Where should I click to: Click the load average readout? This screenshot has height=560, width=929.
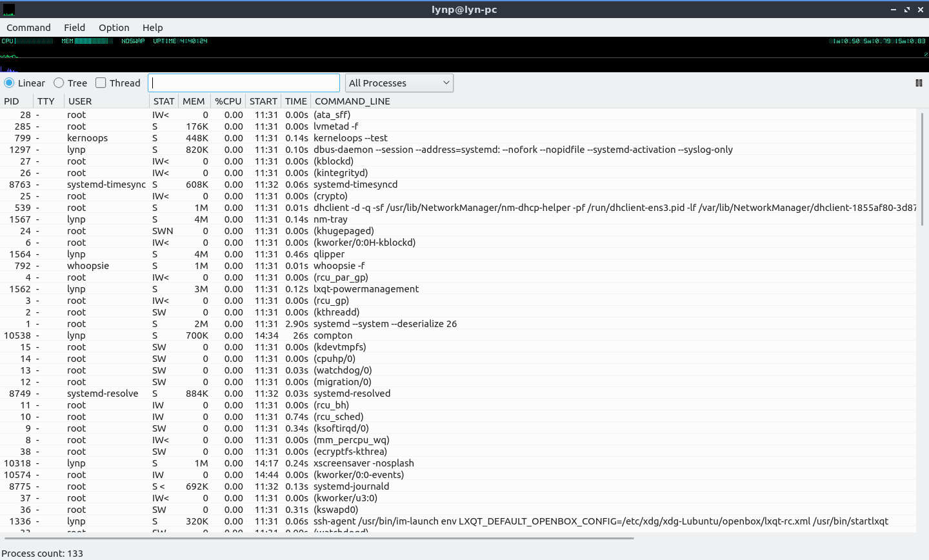(x=877, y=41)
